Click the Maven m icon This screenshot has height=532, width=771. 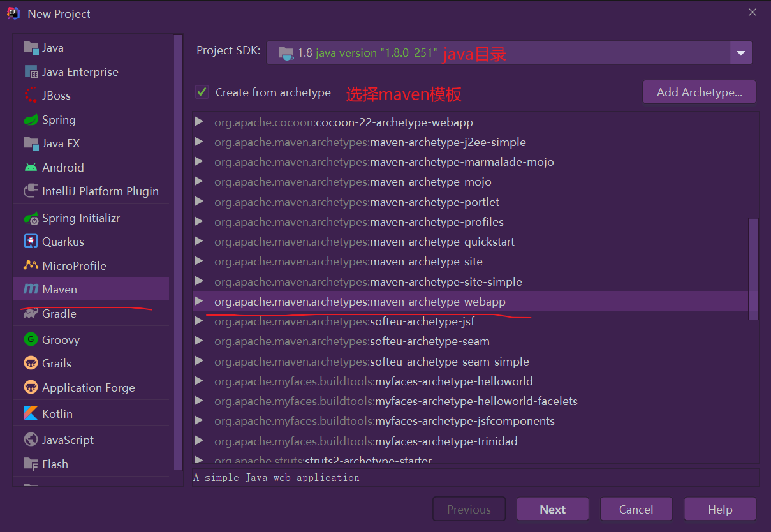click(31, 289)
